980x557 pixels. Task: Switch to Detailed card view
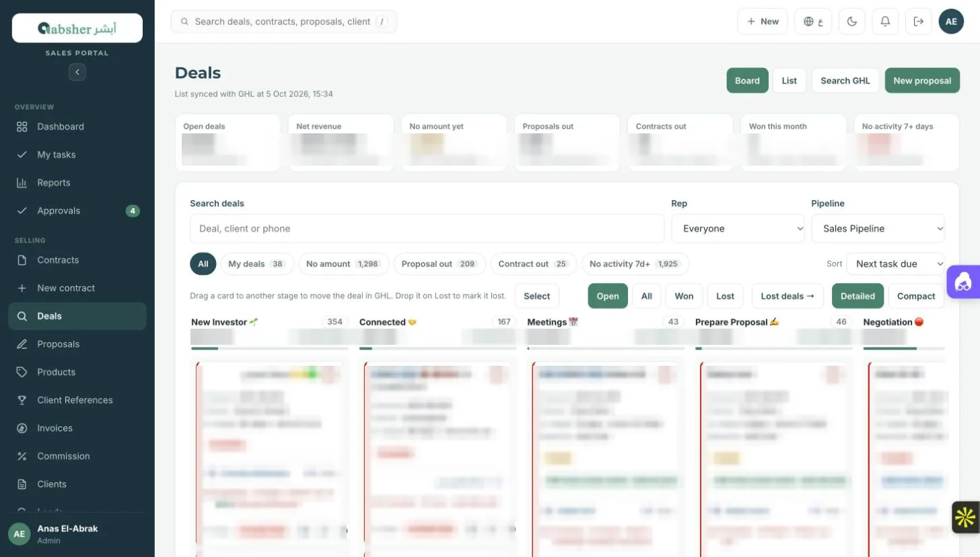click(858, 296)
